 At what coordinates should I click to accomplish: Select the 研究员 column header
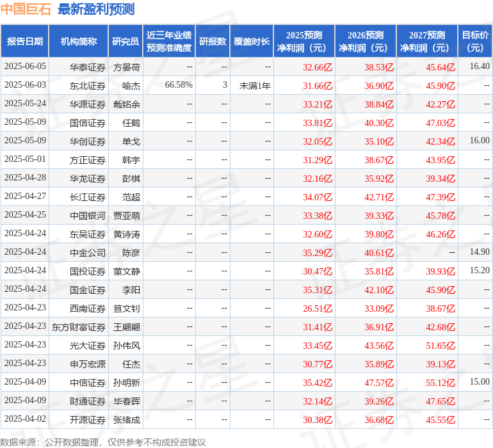coord(125,42)
